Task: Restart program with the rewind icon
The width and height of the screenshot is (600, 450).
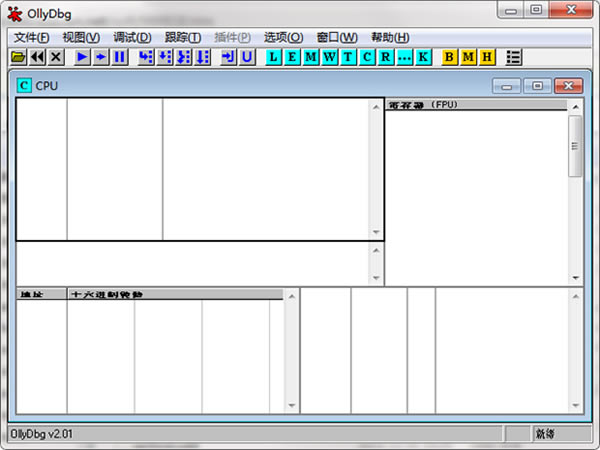Action: [x=37, y=57]
